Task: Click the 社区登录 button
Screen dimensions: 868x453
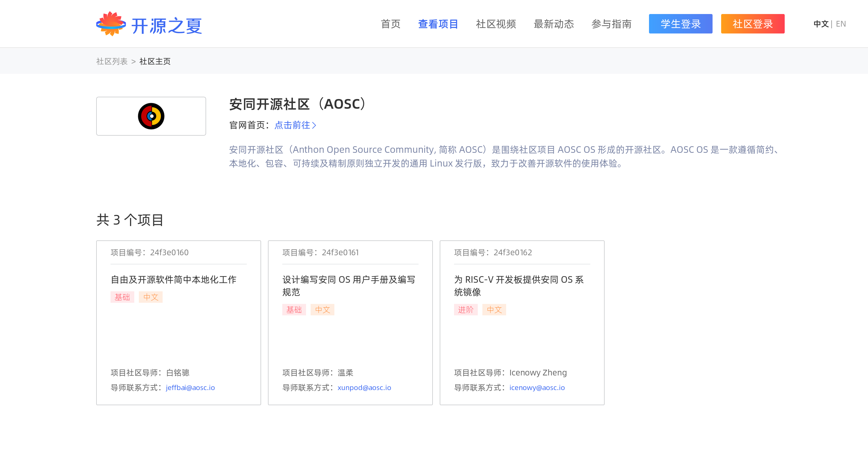Action: tap(752, 23)
